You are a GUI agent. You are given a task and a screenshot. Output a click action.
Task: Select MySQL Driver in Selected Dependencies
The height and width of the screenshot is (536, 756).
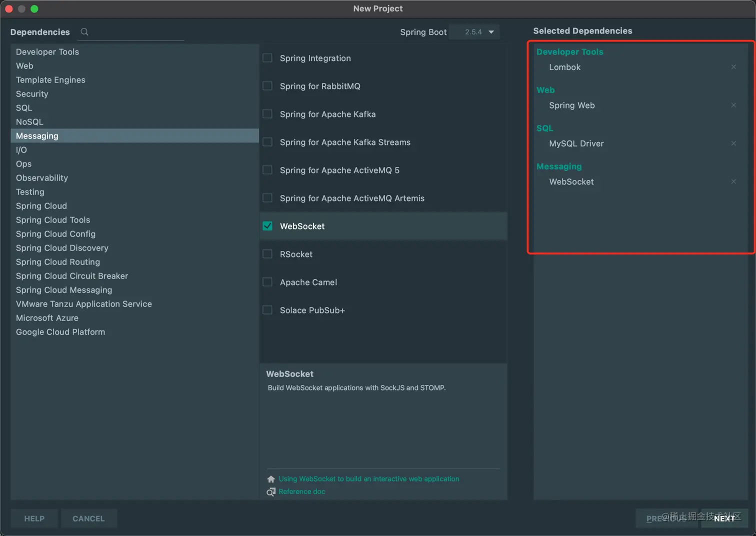(x=576, y=143)
